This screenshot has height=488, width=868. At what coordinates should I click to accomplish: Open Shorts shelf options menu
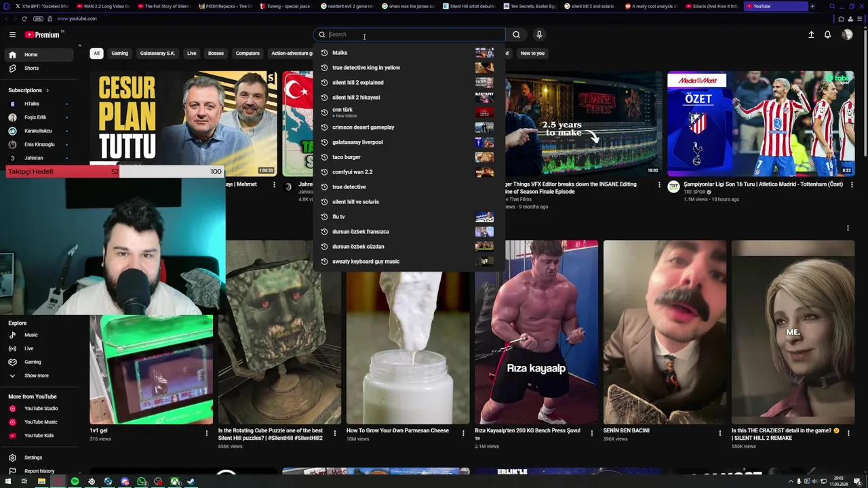(848, 228)
